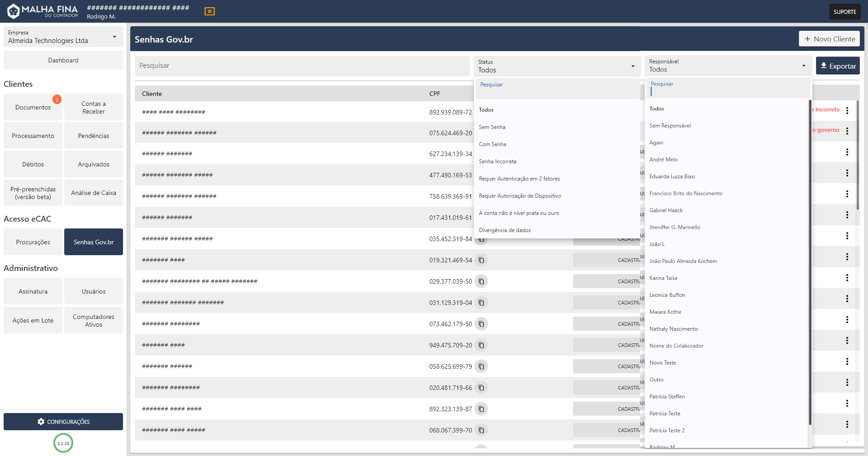
Task: Click the orange close icon in header
Action: (x=209, y=11)
